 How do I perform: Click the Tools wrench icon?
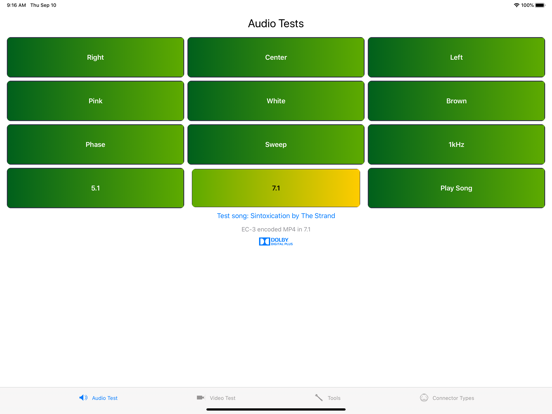pos(319,398)
